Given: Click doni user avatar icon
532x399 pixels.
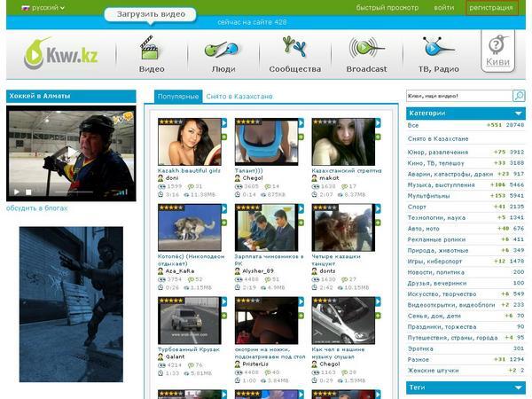Looking at the screenshot, I should pos(160,178).
